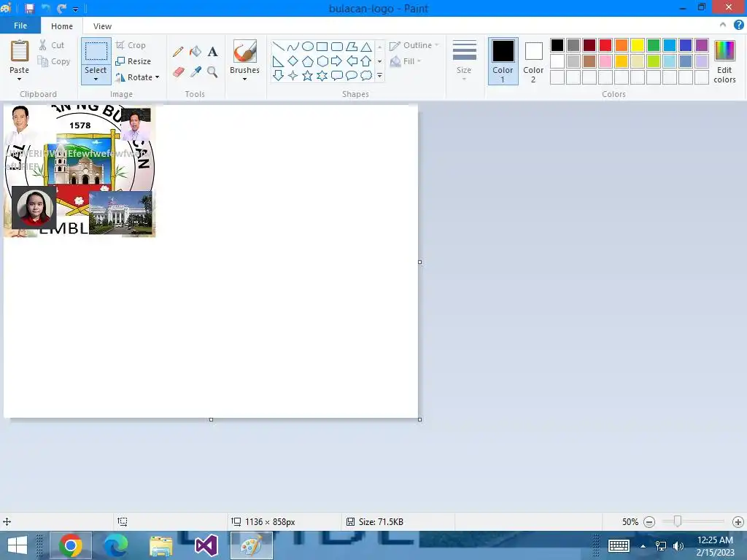Pick the red color swatch
This screenshot has height=560, width=747.
605,45
